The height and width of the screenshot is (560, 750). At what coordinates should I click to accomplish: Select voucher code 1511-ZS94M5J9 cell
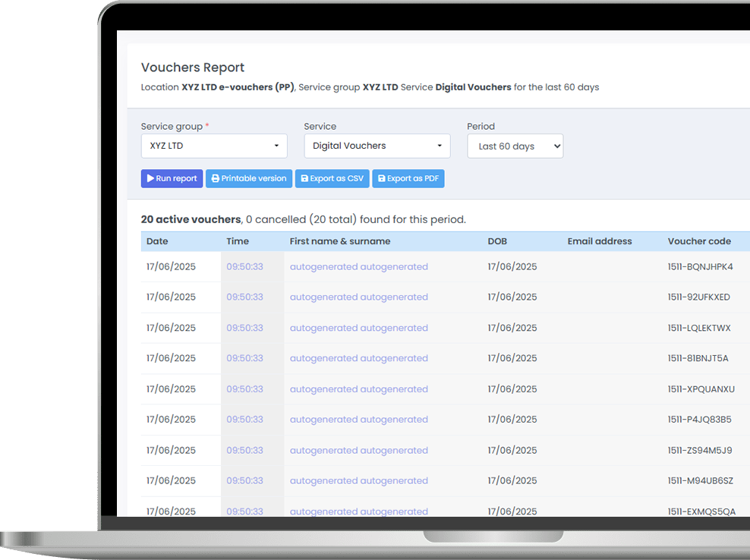[699, 450]
